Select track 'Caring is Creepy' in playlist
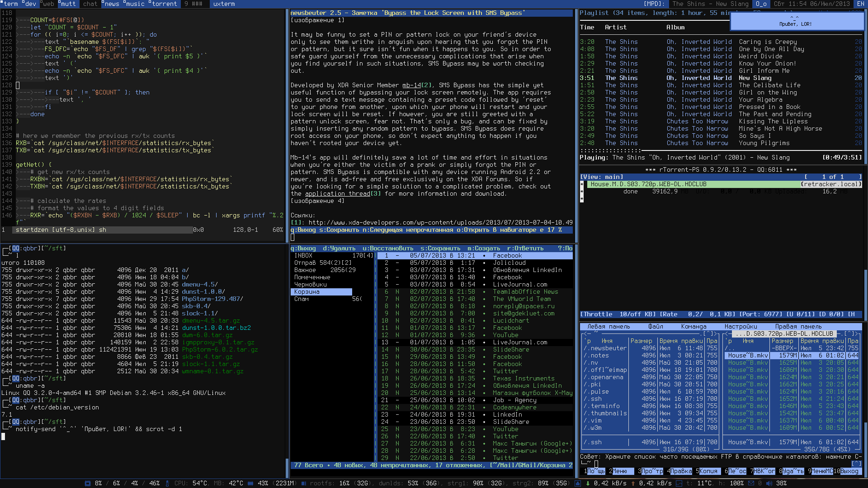Viewport: 868px width, 488px height. [721, 42]
